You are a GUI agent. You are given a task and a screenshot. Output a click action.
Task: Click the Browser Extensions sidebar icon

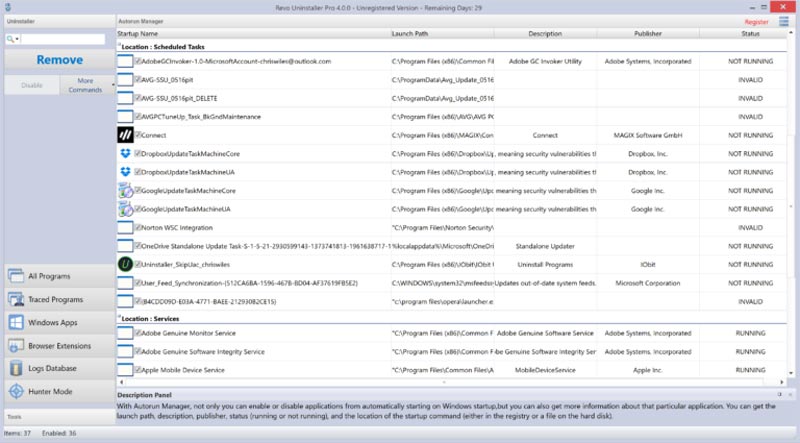point(16,346)
